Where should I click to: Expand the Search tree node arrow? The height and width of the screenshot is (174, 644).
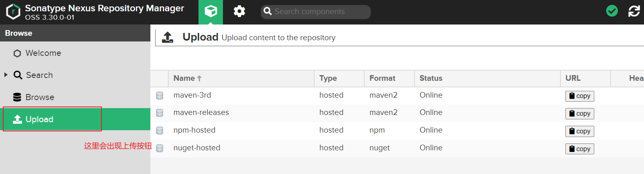pyautogui.click(x=6, y=75)
